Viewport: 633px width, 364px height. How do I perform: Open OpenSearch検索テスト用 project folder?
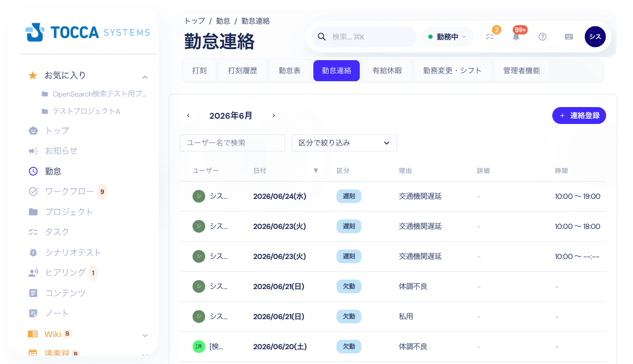click(94, 94)
